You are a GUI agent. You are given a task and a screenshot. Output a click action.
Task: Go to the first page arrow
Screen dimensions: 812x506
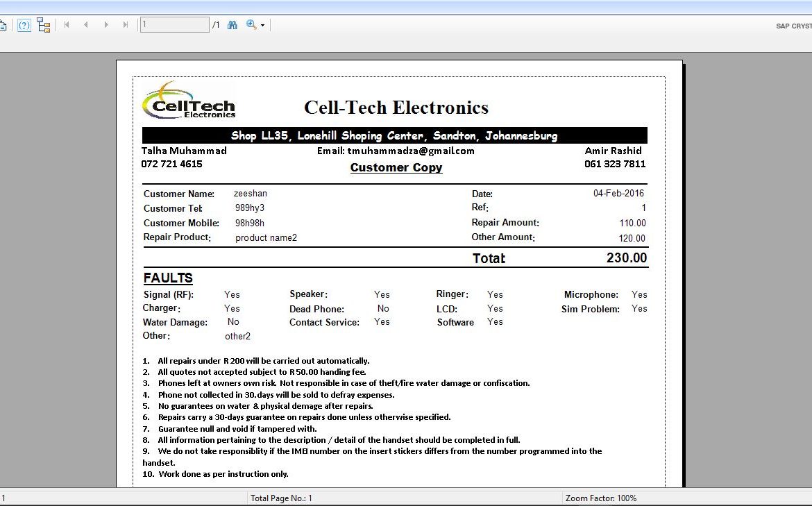(x=67, y=25)
